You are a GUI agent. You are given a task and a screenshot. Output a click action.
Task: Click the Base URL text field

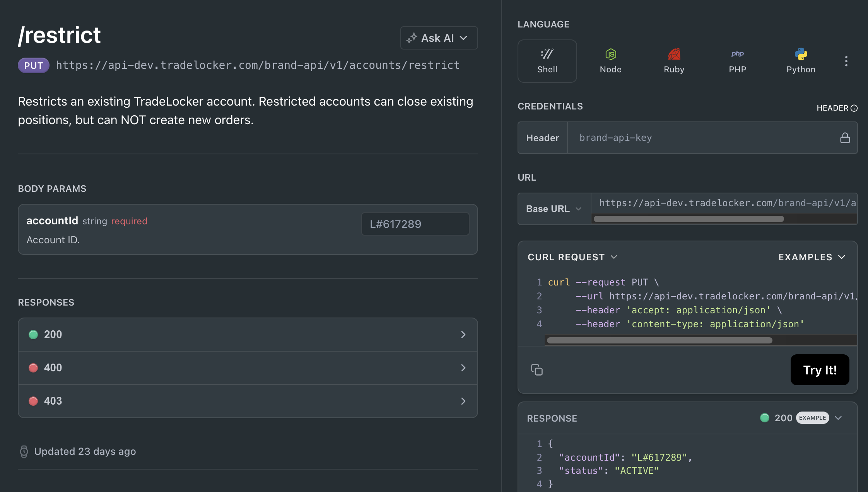[724, 203]
